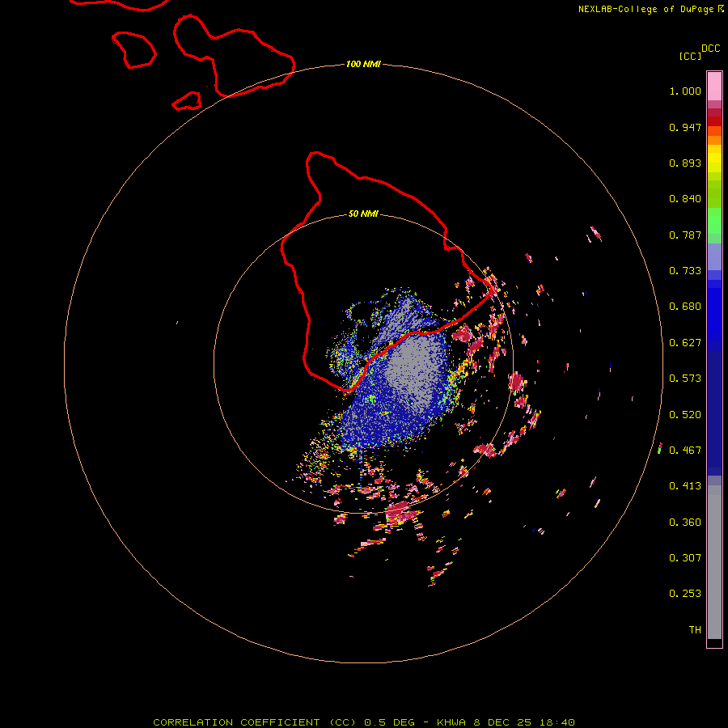The height and width of the screenshot is (728, 728).
Task: Click the TH threshold legend label
Action: pos(695,630)
